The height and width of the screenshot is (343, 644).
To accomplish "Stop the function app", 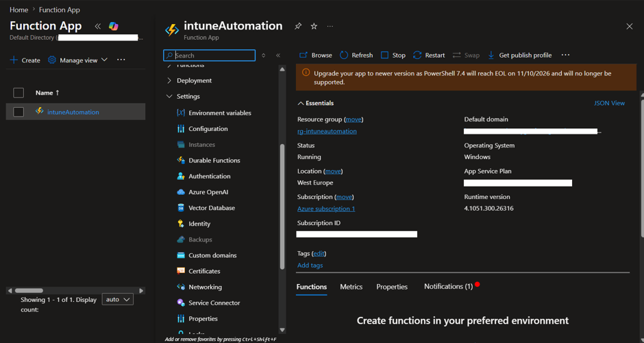I will [x=393, y=55].
